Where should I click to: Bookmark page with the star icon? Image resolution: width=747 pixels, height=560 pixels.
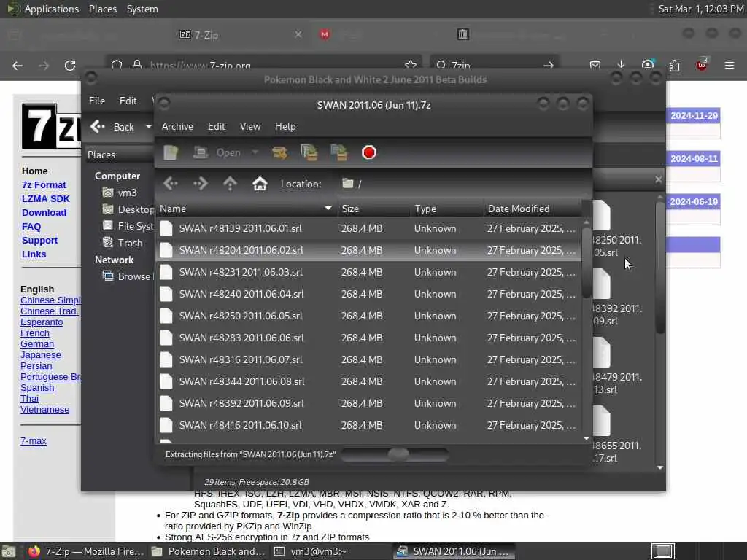[x=411, y=65]
